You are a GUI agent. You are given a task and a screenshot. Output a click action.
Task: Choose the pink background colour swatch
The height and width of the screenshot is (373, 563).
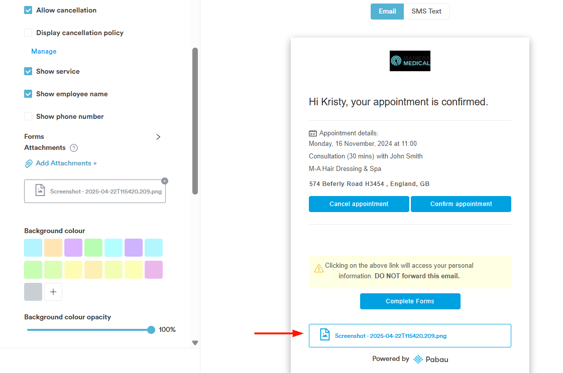154,270
